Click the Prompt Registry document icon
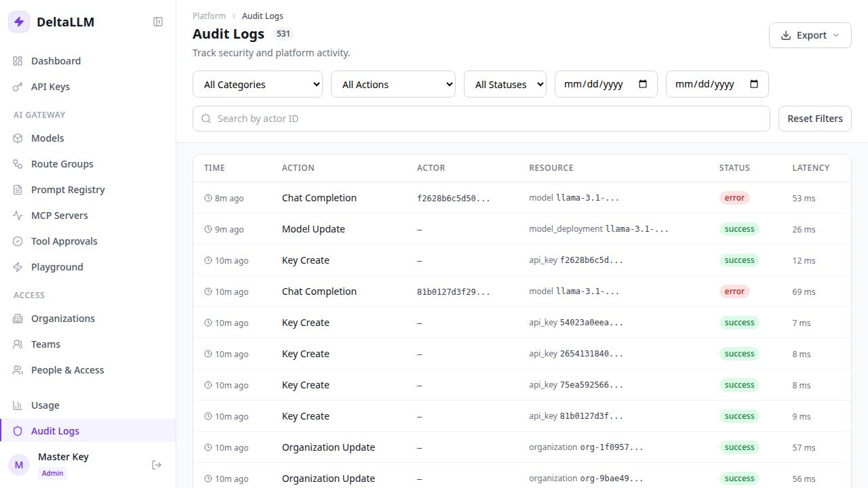 (x=18, y=190)
